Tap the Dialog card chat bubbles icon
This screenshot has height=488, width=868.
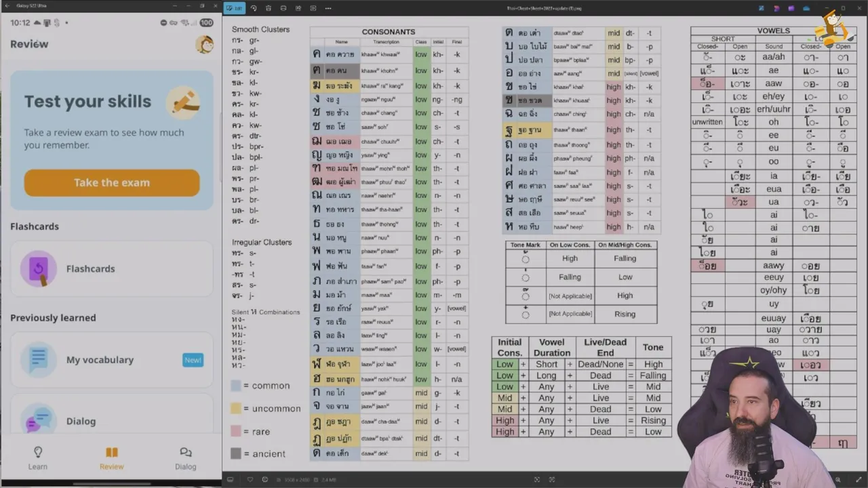[39, 420]
